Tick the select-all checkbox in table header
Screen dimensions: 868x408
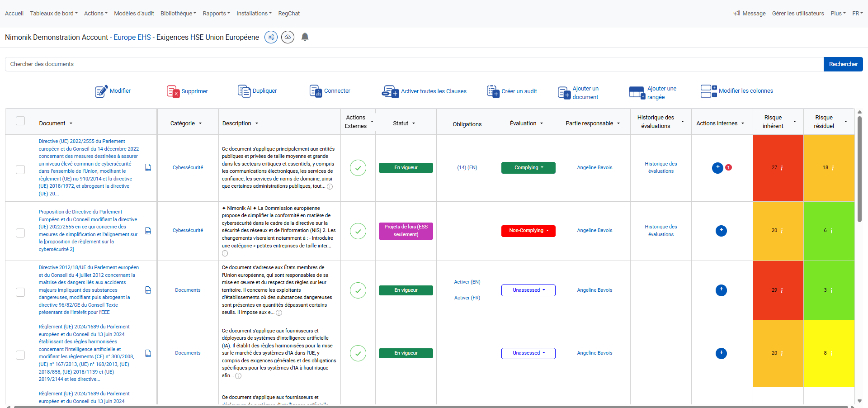[x=20, y=121]
